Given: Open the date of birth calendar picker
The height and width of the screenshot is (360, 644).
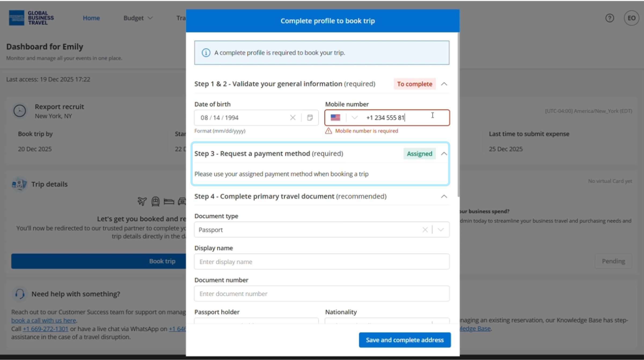Looking at the screenshot, I should tap(310, 118).
